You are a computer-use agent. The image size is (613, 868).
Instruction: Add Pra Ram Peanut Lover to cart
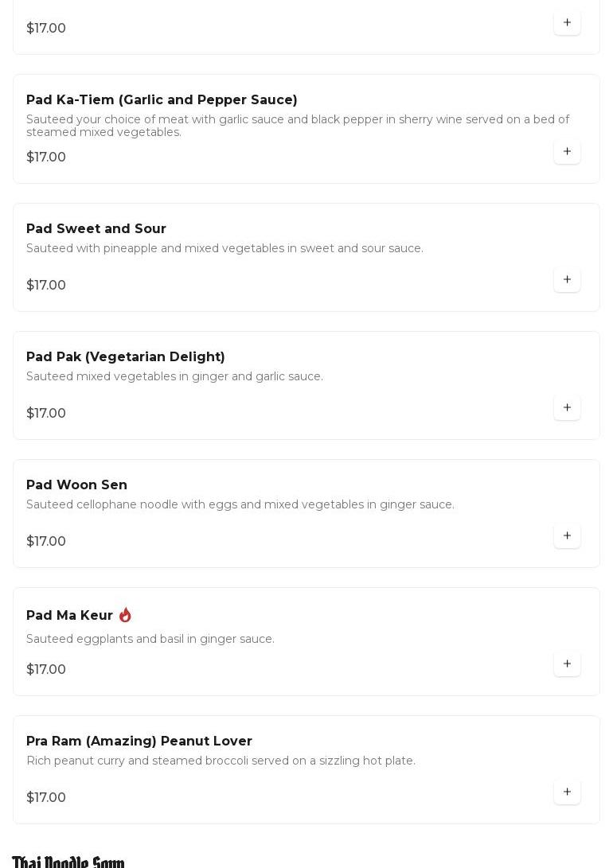tap(567, 792)
